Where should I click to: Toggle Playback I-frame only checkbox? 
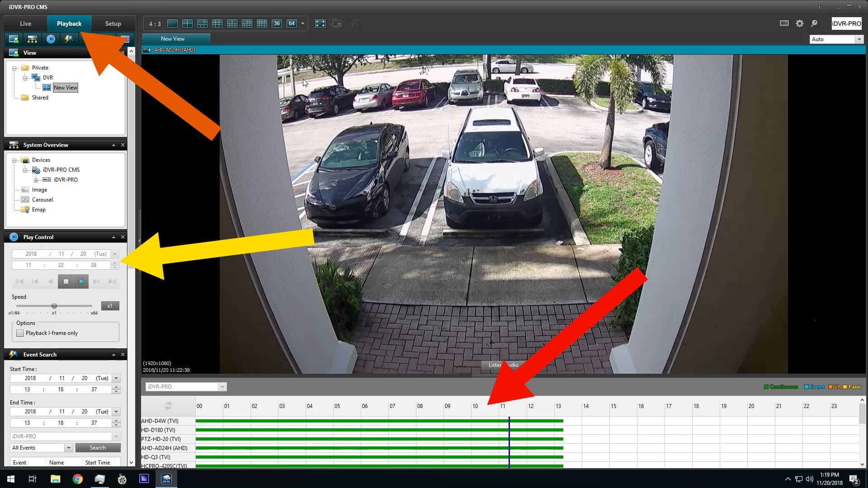pyautogui.click(x=20, y=333)
